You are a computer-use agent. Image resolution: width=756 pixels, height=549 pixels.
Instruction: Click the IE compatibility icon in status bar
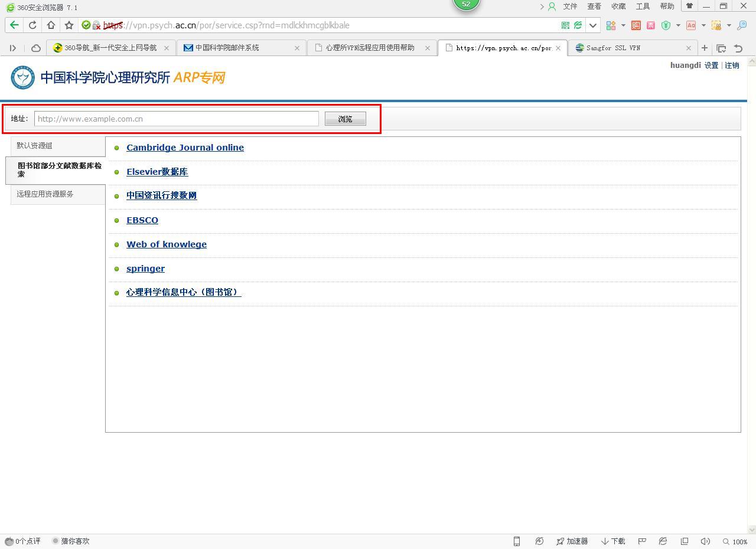[663, 541]
